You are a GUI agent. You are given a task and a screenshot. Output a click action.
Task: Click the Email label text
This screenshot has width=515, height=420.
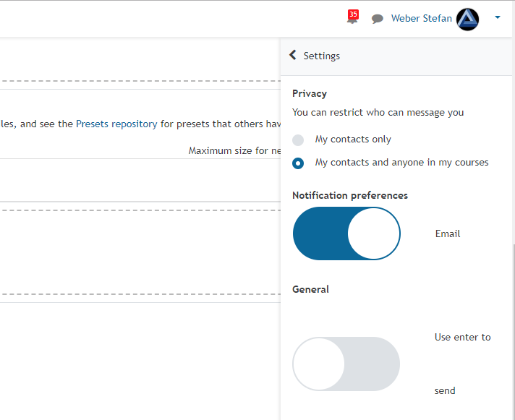tap(447, 233)
